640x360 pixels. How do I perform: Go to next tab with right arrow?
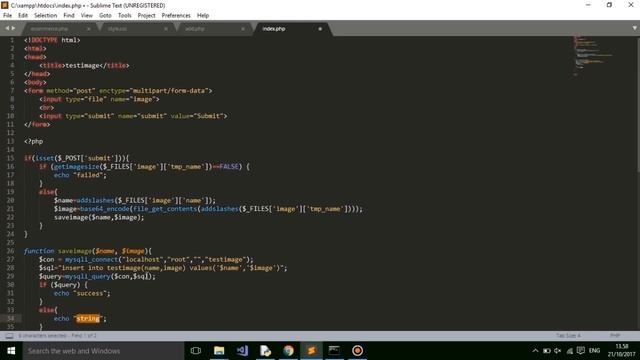click(13, 28)
